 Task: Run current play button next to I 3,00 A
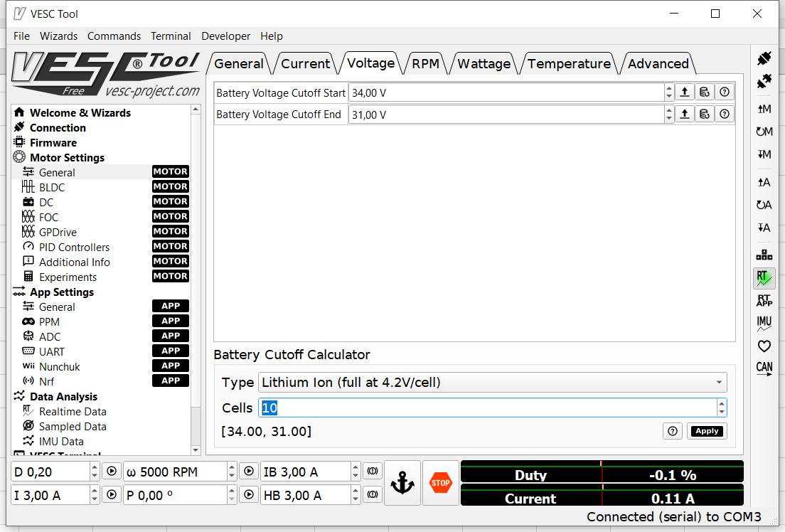(x=112, y=495)
